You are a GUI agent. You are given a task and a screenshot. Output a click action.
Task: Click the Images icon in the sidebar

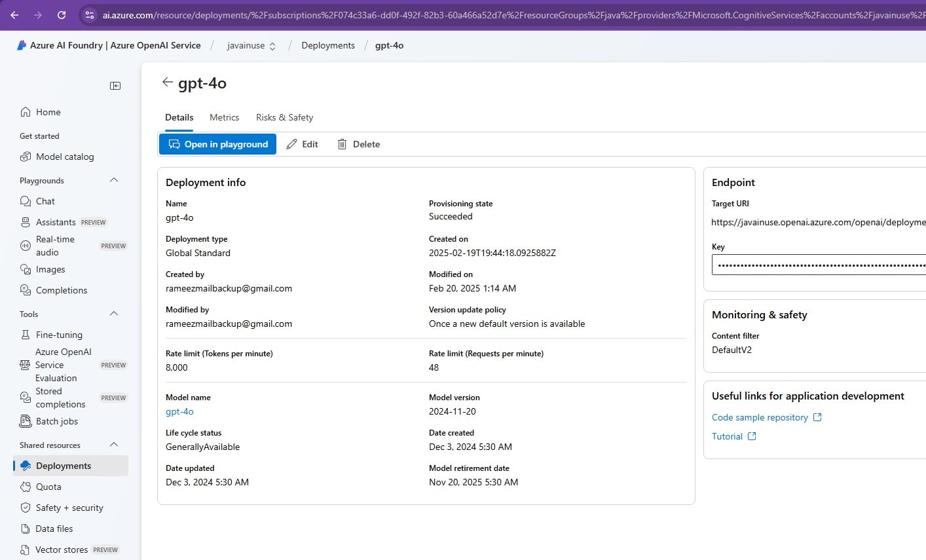[26, 269]
